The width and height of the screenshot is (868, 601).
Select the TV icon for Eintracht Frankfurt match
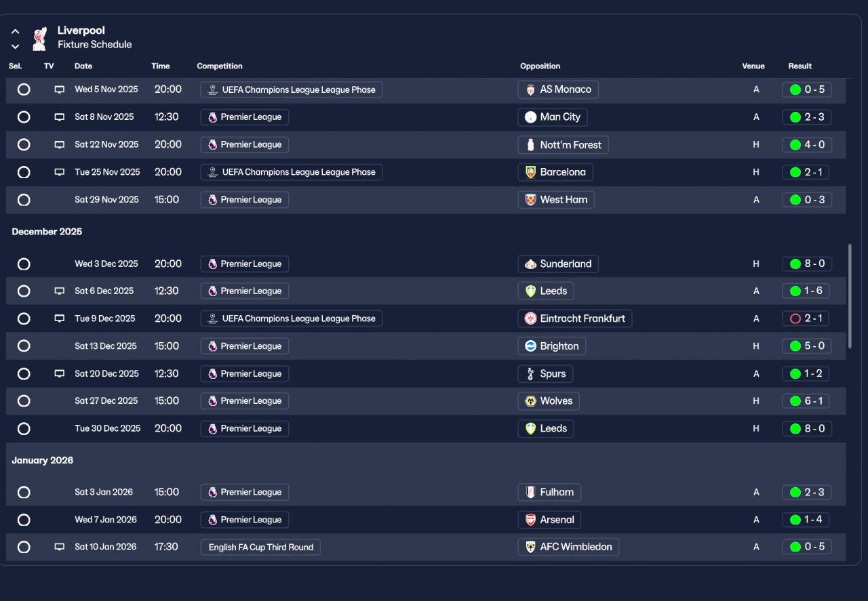60,318
